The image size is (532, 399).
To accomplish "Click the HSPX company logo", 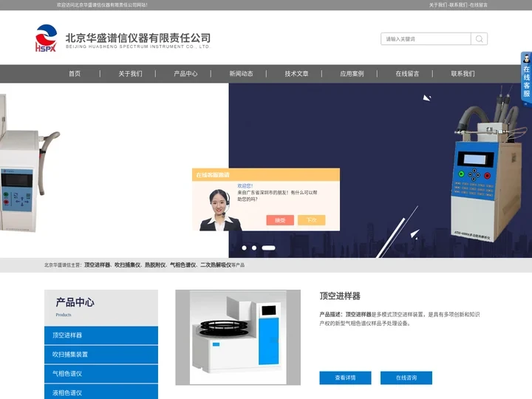I will (46, 38).
